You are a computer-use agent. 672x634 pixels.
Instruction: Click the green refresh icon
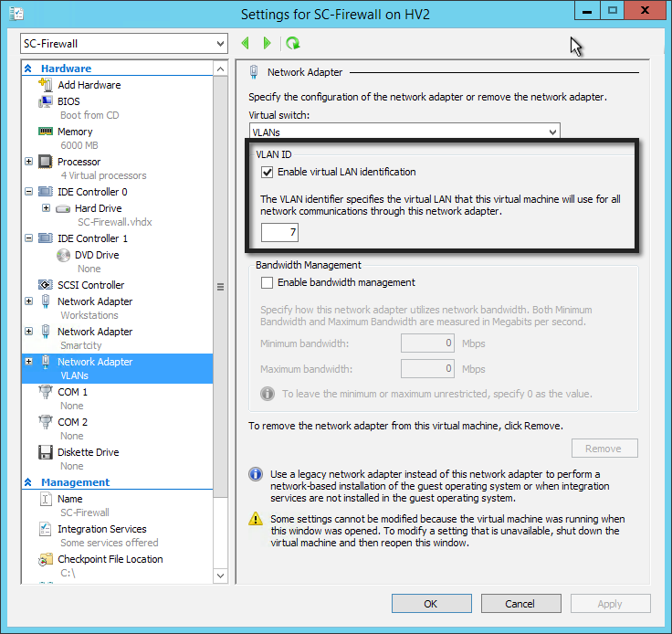(293, 43)
